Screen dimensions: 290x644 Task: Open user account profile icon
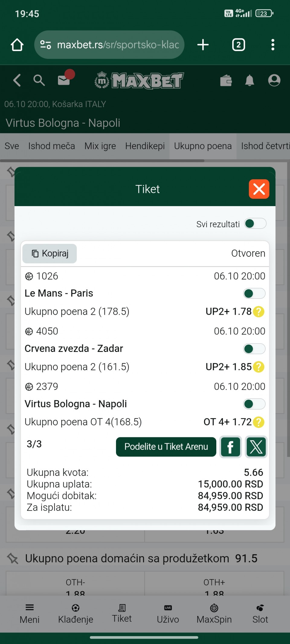tap(274, 80)
